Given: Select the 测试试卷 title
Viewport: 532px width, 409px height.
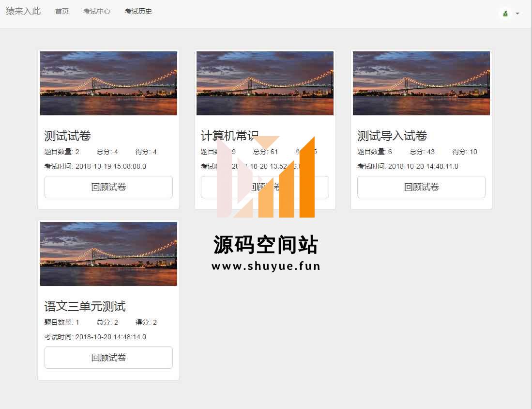Looking at the screenshot, I should pos(67,136).
